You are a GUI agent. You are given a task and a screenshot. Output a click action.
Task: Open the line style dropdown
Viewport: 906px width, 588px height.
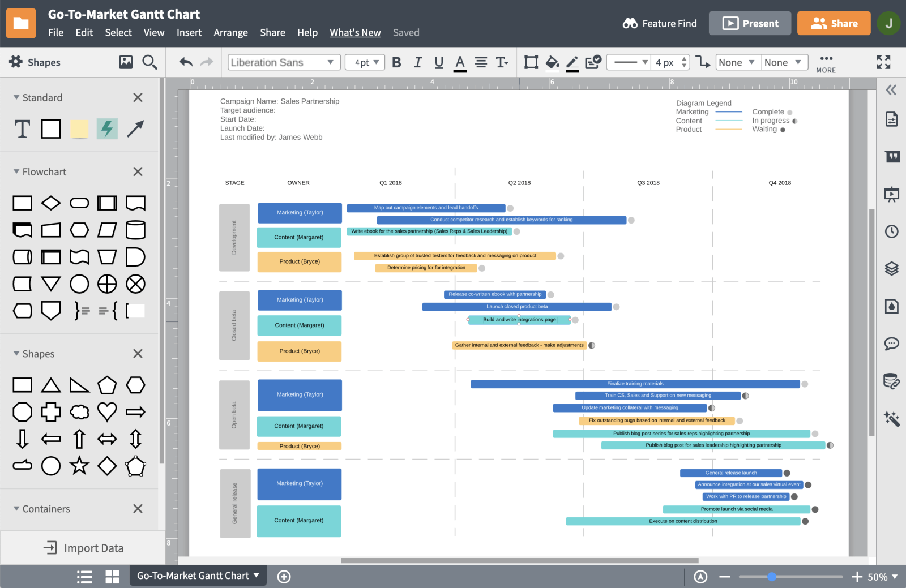point(628,62)
